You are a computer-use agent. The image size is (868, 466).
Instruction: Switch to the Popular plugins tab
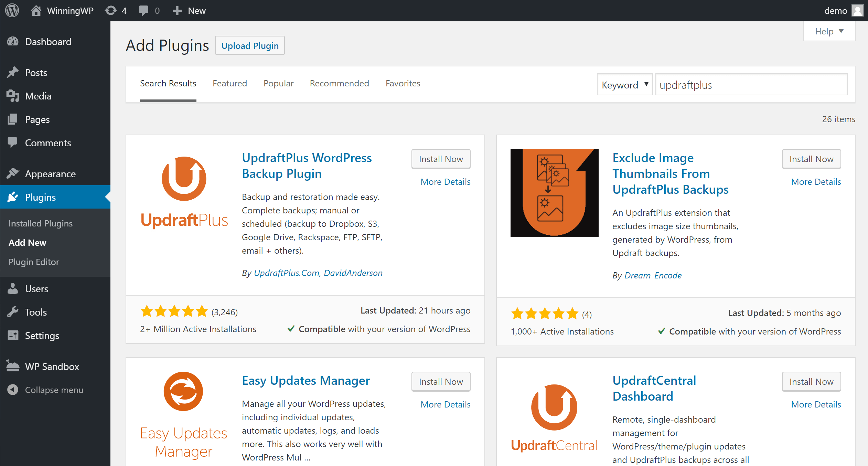278,83
